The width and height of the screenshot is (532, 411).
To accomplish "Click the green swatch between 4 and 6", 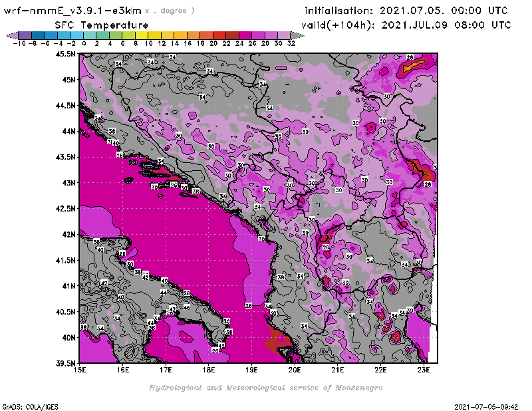I will pos(116,35).
